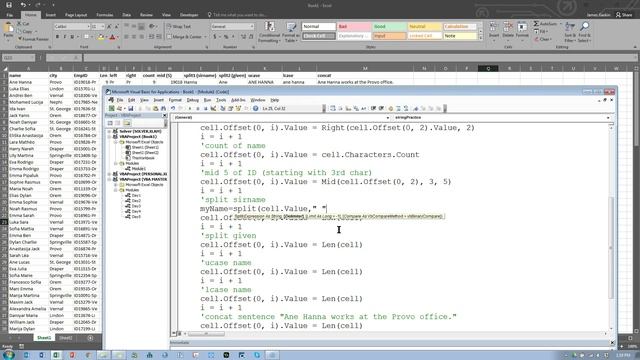Close the Immediate window pane
640x360 pixels.
[x=612, y=343]
